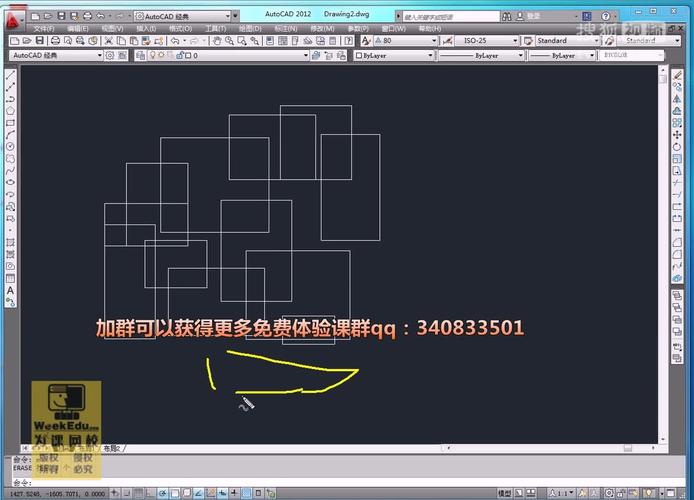Select the Rectangle draw tool

11,123
